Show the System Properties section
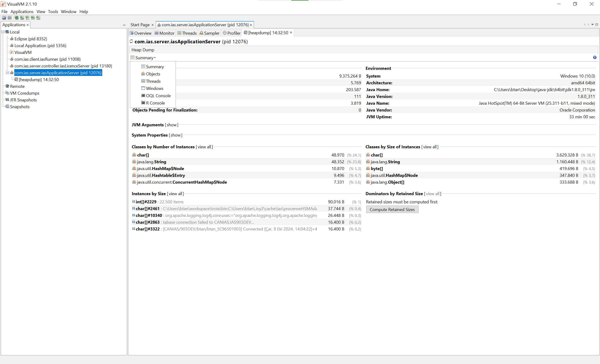The width and height of the screenshot is (600, 364). [x=176, y=135]
